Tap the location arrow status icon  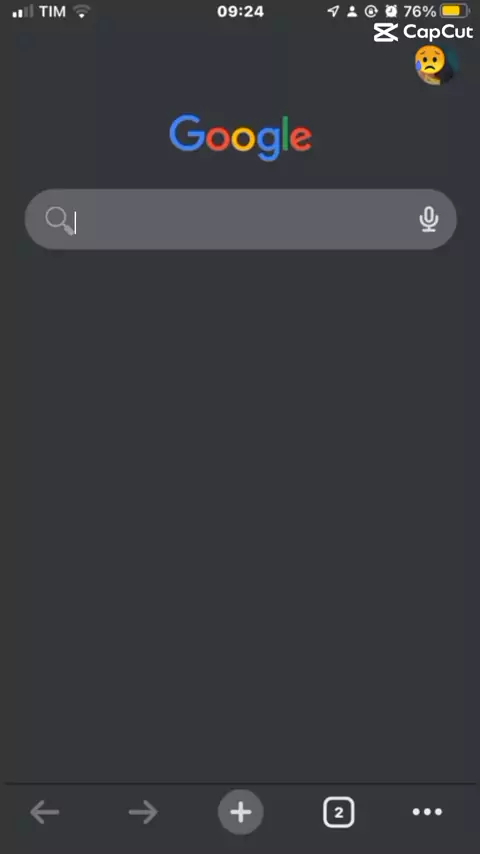coord(333,11)
